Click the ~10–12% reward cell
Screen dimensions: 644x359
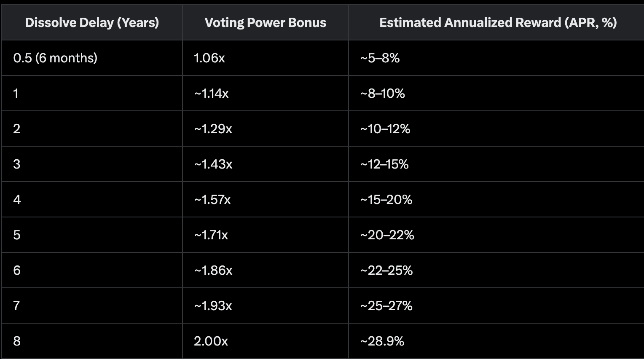pyautogui.click(x=496, y=129)
